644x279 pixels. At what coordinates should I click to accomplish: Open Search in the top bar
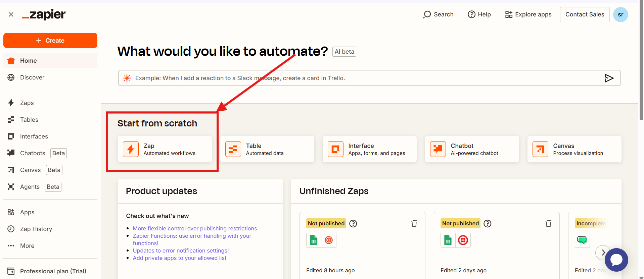pyautogui.click(x=438, y=14)
